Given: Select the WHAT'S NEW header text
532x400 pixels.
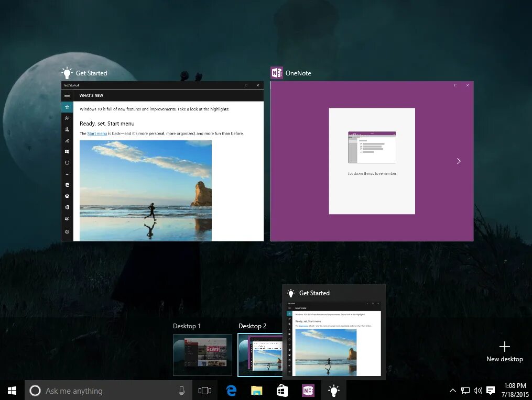Looking at the screenshot, I should pyautogui.click(x=91, y=96).
